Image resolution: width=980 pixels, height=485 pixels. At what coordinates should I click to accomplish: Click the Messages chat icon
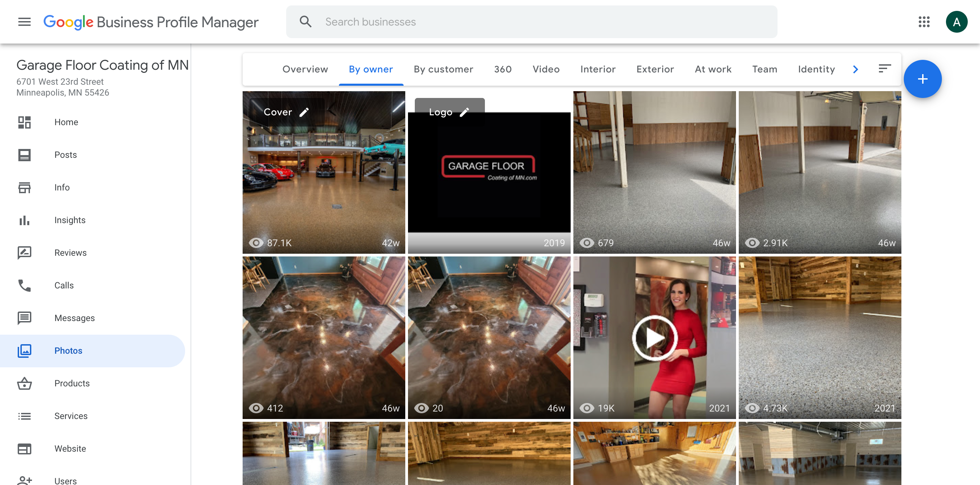[x=24, y=318]
